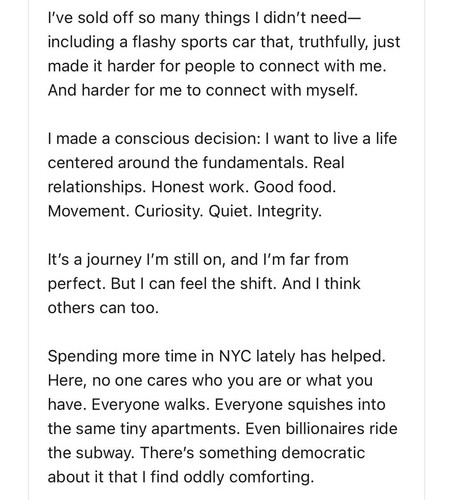Click the word "Curiosity" in the second paragraph
The height and width of the screenshot is (500, 453).
click(168, 211)
